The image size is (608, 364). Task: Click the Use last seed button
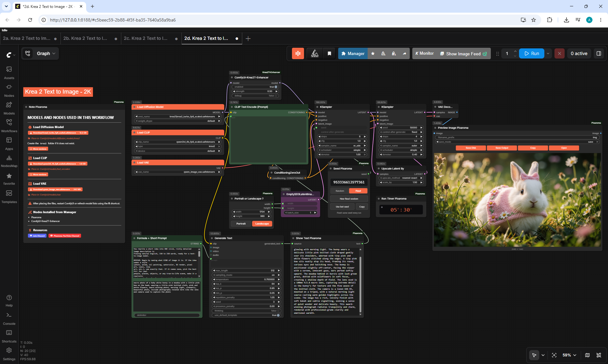[342, 207]
